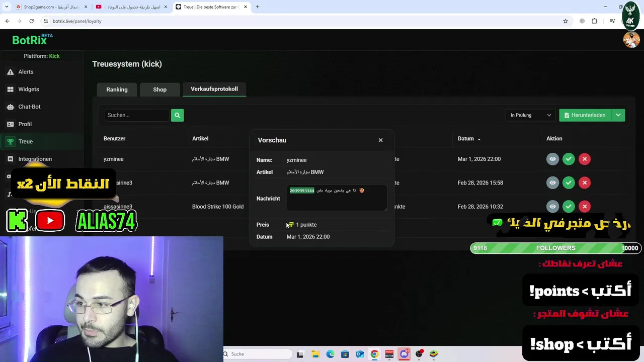Switch to the Shop tab
This screenshot has height=362, width=644.
[159, 89]
